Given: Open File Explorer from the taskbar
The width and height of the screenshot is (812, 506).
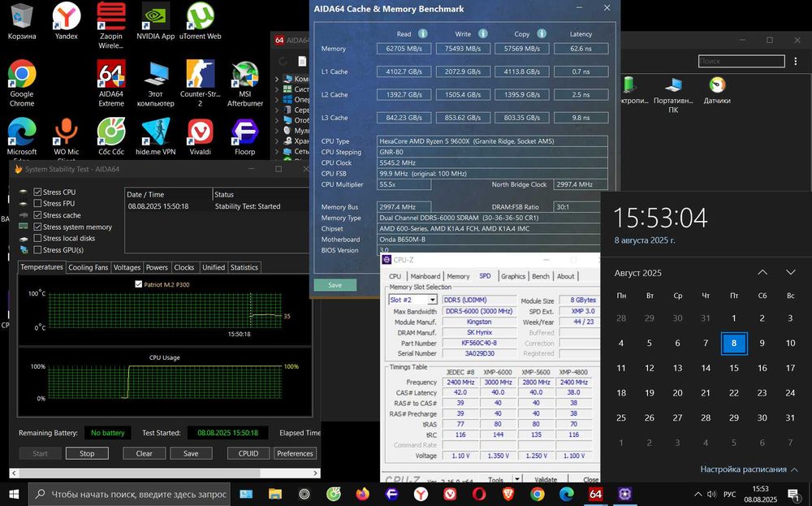Looking at the screenshot, I should pyautogui.click(x=275, y=494).
